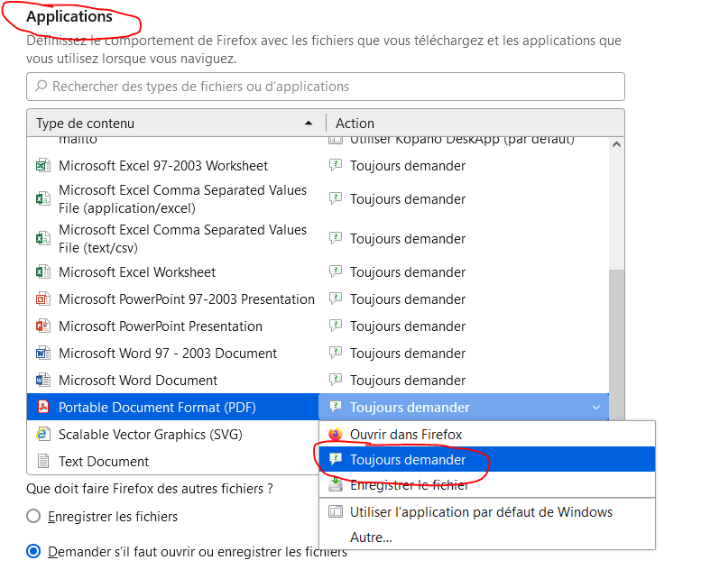The height and width of the screenshot is (588, 701).
Task: Click the list scrollbar up arrow
Action: point(616,144)
